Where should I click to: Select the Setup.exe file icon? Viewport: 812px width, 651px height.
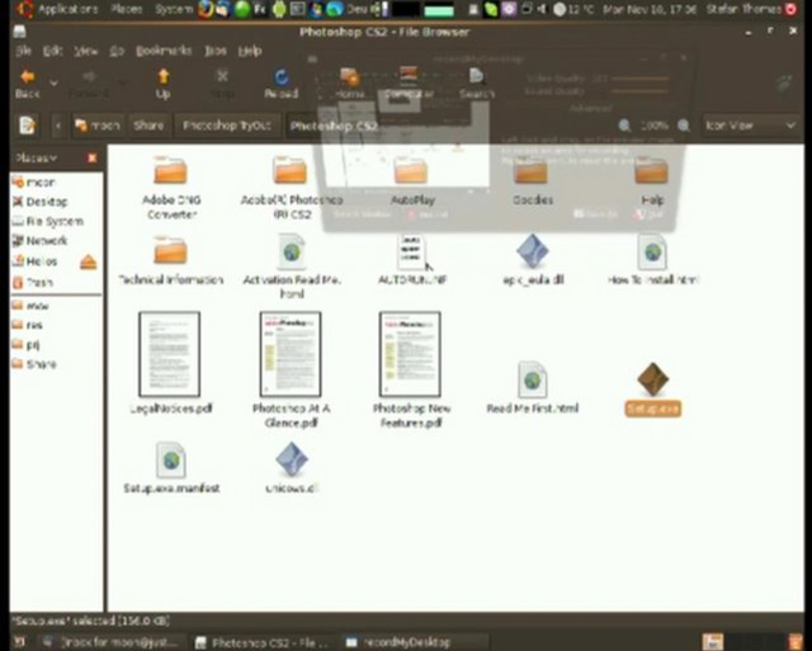(653, 380)
